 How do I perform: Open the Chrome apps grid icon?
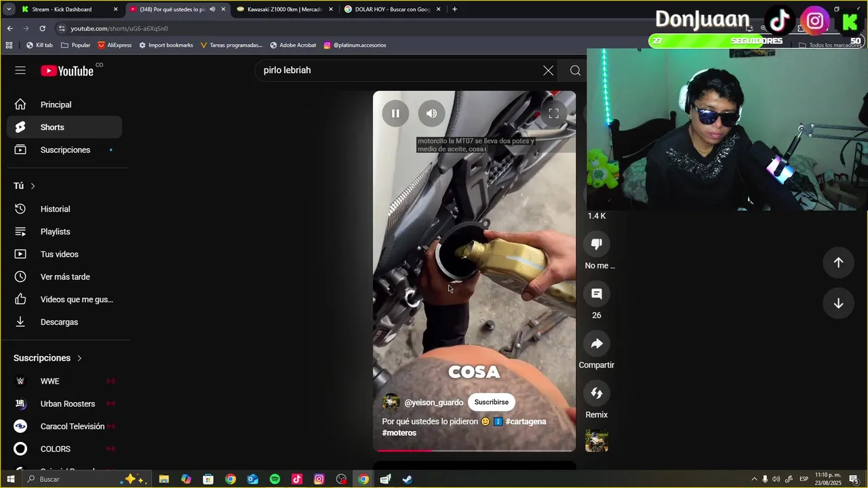9,45
